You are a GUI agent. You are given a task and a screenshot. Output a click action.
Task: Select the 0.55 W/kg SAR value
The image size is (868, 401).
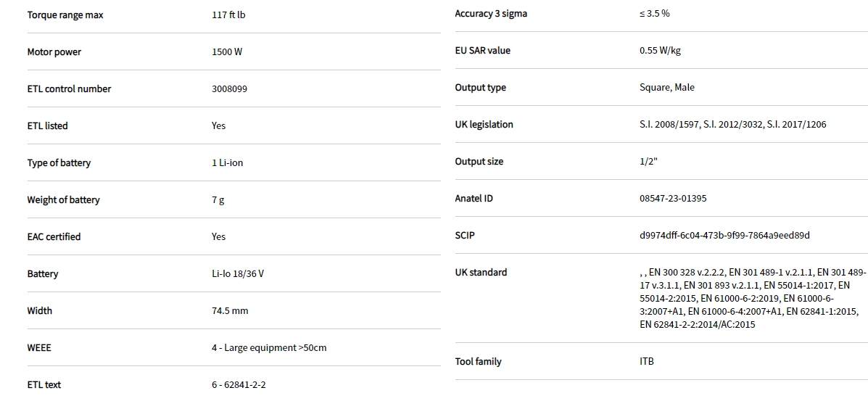(660, 51)
